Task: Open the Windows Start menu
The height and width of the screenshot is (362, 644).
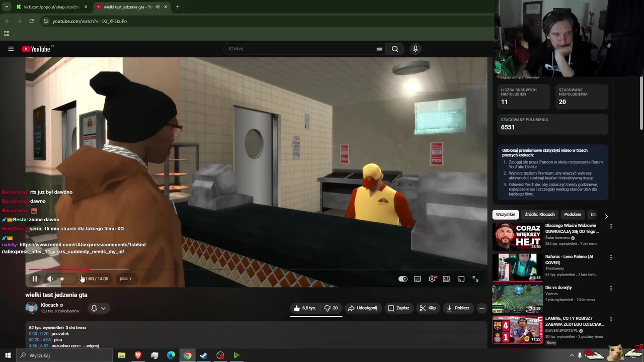Action: click(x=8, y=355)
